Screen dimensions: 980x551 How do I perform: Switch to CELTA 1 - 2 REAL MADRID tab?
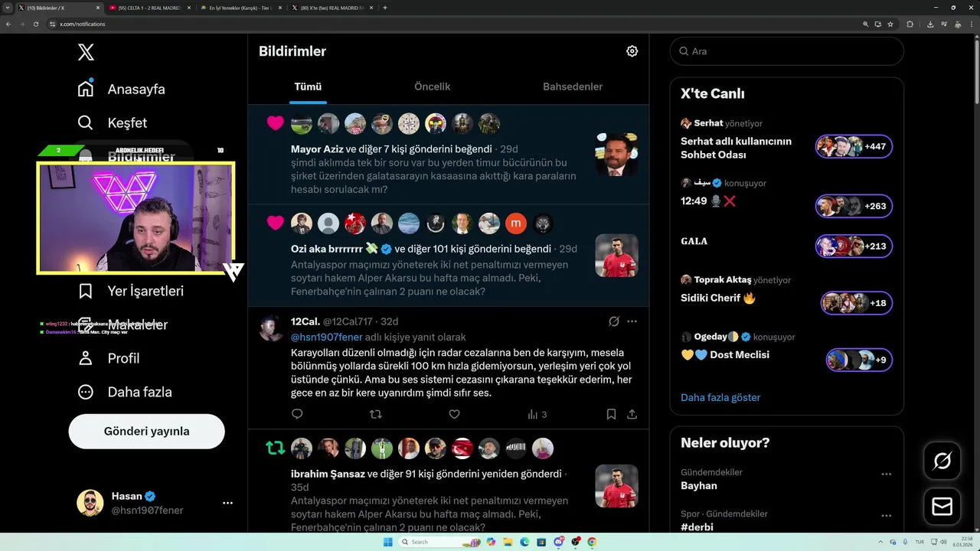(149, 8)
